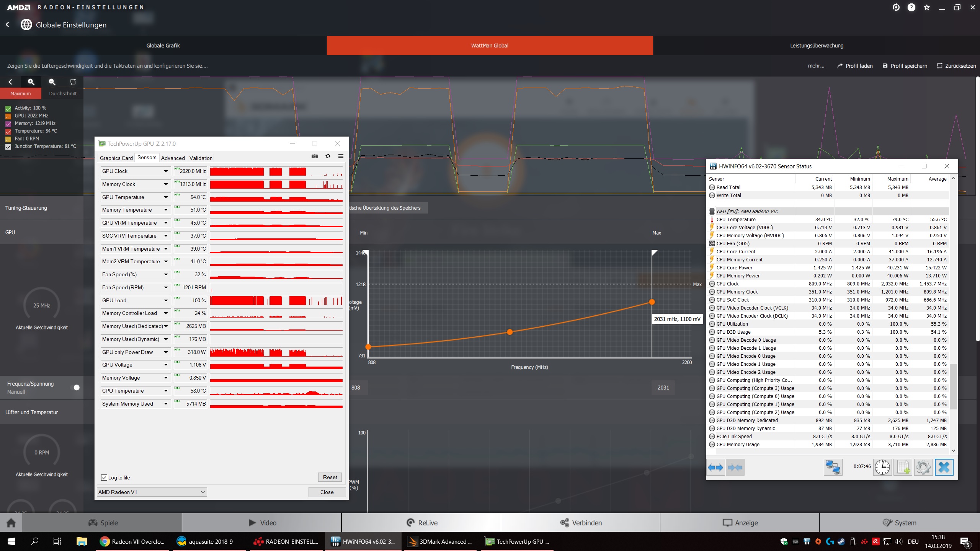Switch to the Globale Grafik tab
Screen dimensions: 980x551
click(x=163, y=46)
